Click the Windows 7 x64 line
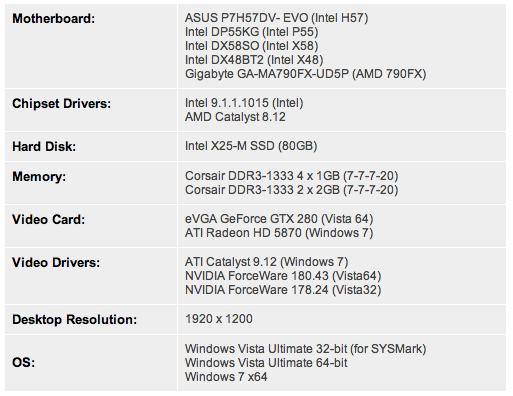This screenshot has width=513, height=396. 226,377
